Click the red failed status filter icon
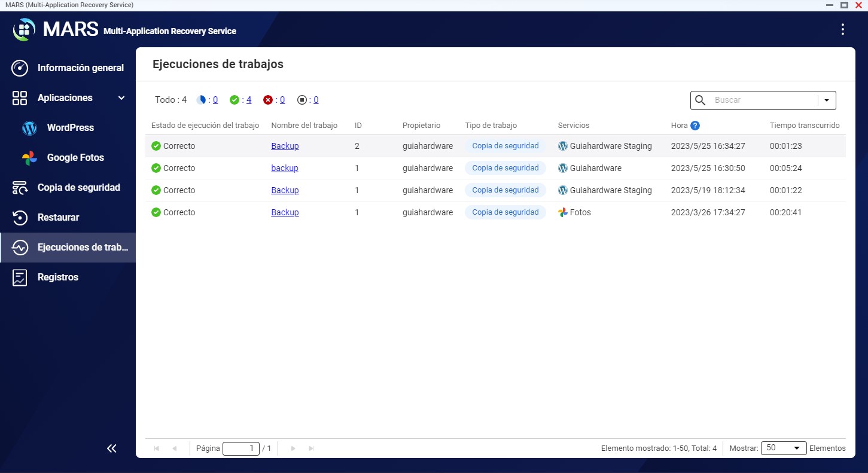The width and height of the screenshot is (868, 473). [x=268, y=100]
